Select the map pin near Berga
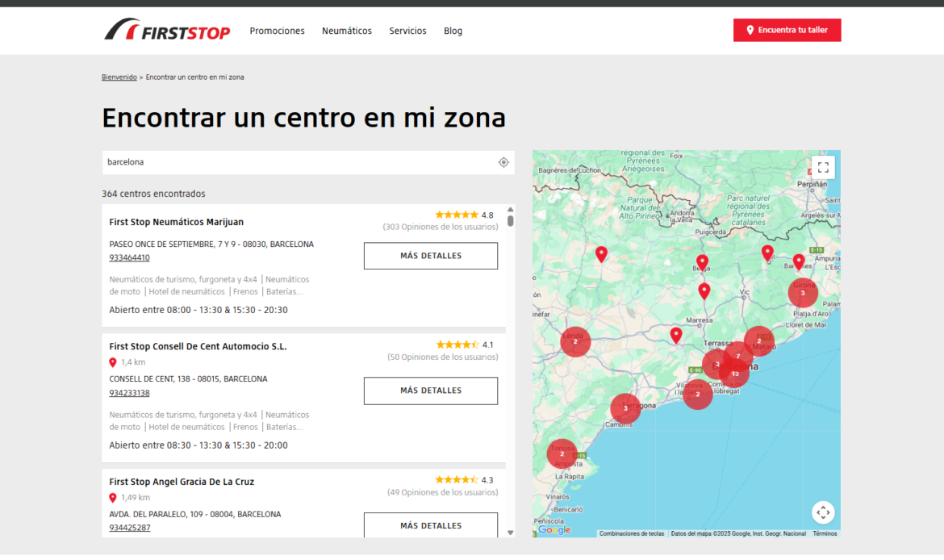Viewport: 944px width, 560px height. 702,262
